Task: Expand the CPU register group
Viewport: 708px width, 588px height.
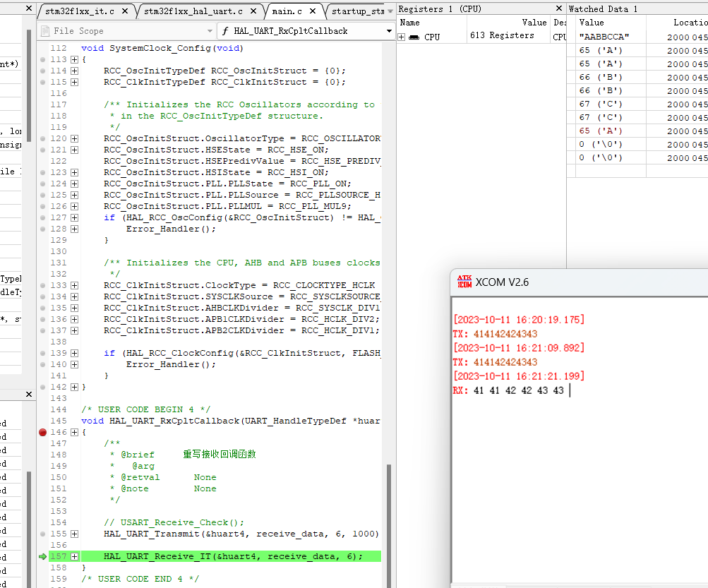Action: 402,37
